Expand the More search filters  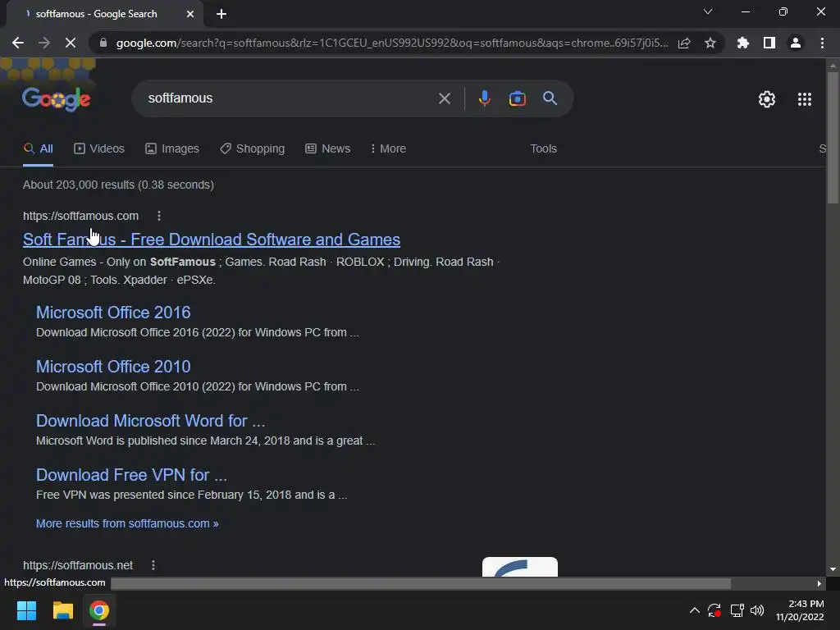[388, 149]
